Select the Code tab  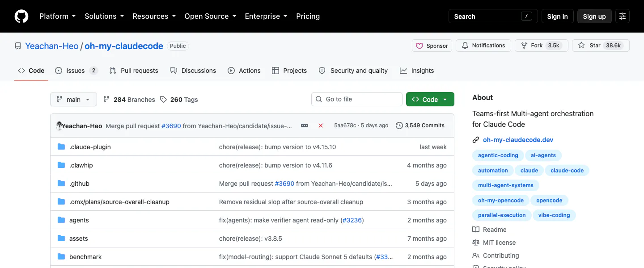tap(31, 71)
